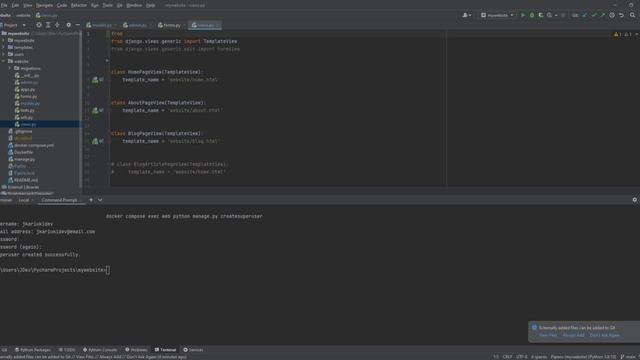
Task: Select the Local terminal tab
Action: click(x=24, y=200)
